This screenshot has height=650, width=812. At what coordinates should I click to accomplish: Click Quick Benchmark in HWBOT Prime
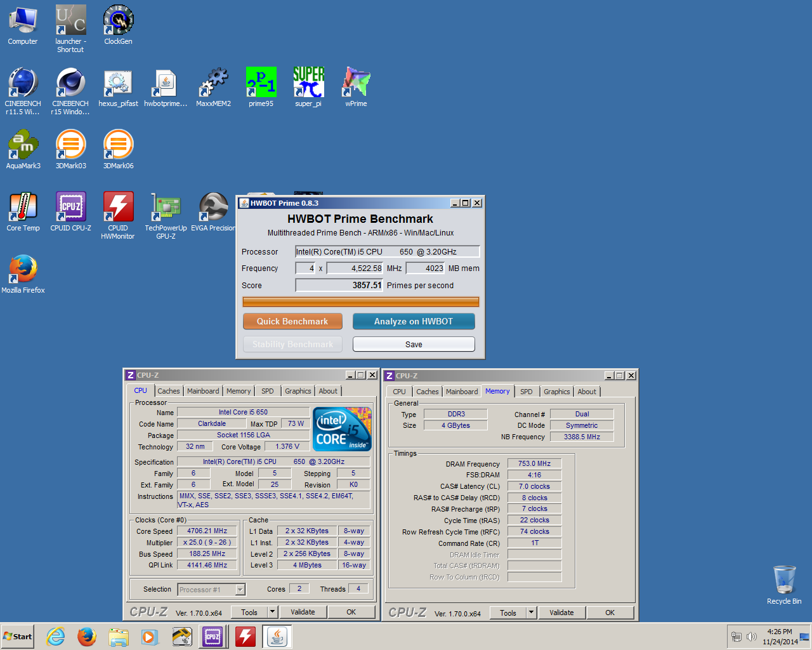(292, 321)
